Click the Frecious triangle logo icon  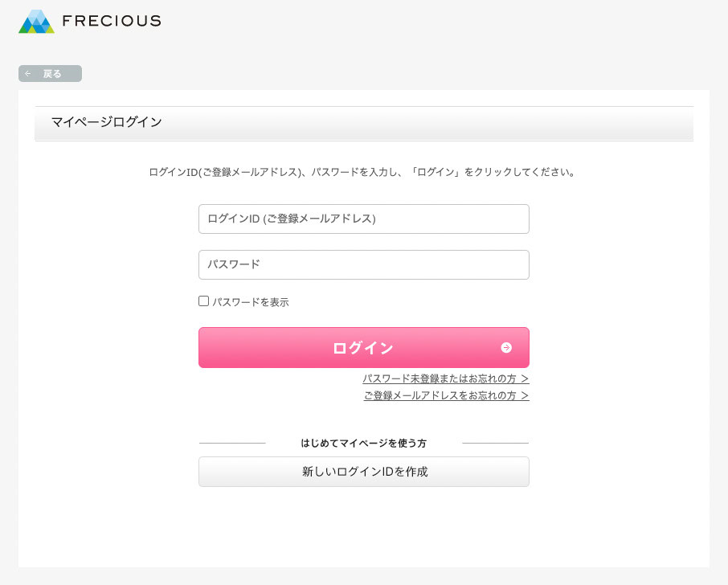(x=36, y=22)
